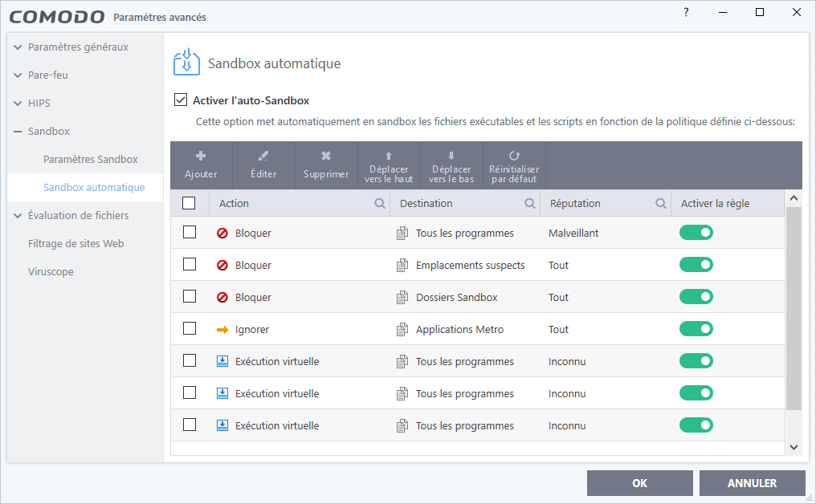The height and width of the screenshot is (504, 816).
Task: Disable the Applications Metro rule toggle
Action: coord(696,329)
